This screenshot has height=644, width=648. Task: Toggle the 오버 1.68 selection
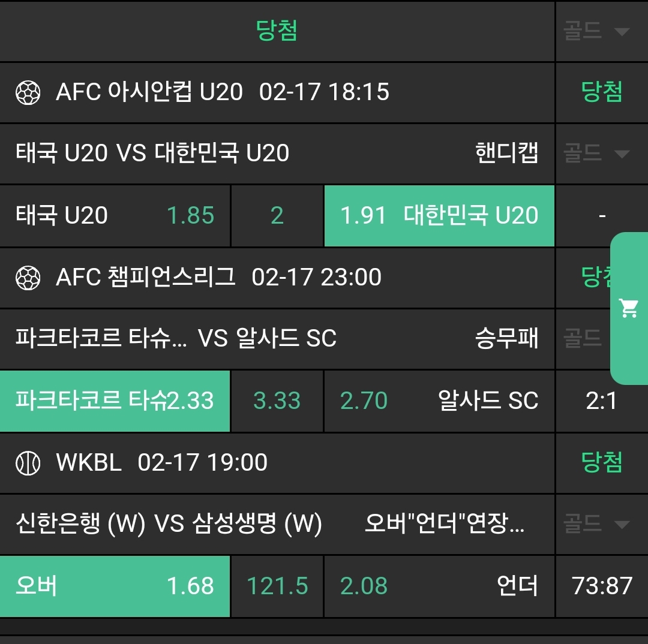click(x=115, y=586)
